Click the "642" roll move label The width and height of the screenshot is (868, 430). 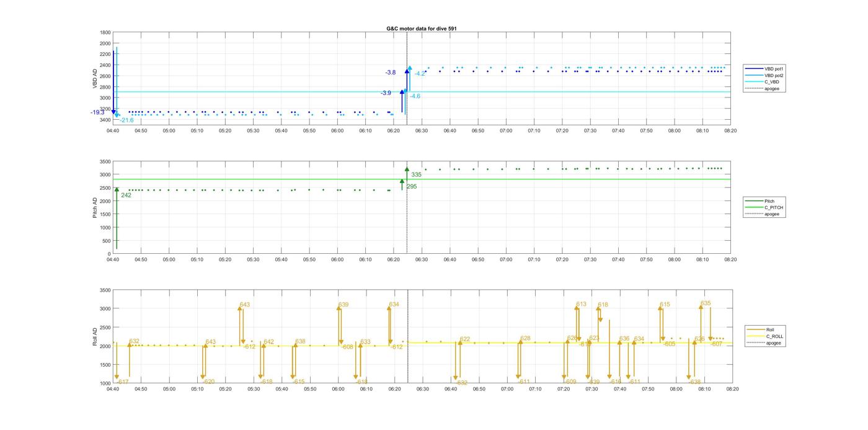pos(268,342)
